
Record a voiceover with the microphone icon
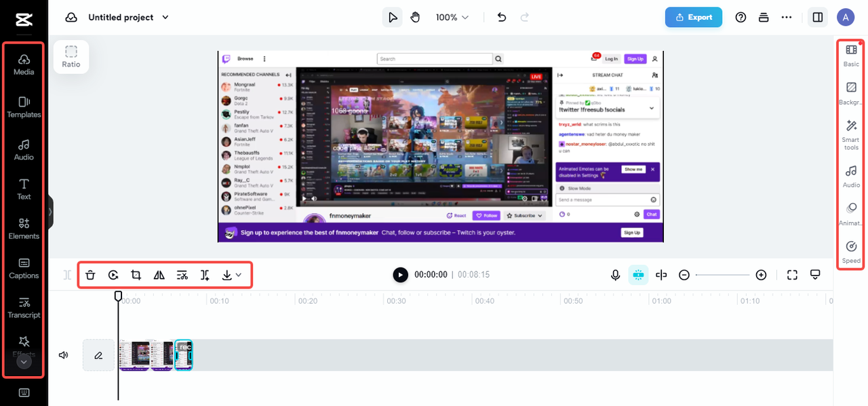coord(616,275)
